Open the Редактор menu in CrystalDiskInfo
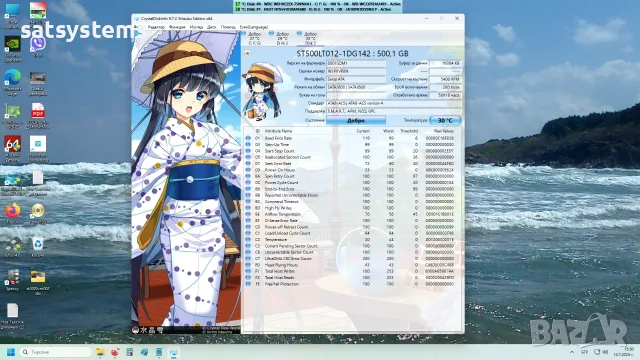The image size is (640, 360). pyautogui.click(x=156, y=27)
